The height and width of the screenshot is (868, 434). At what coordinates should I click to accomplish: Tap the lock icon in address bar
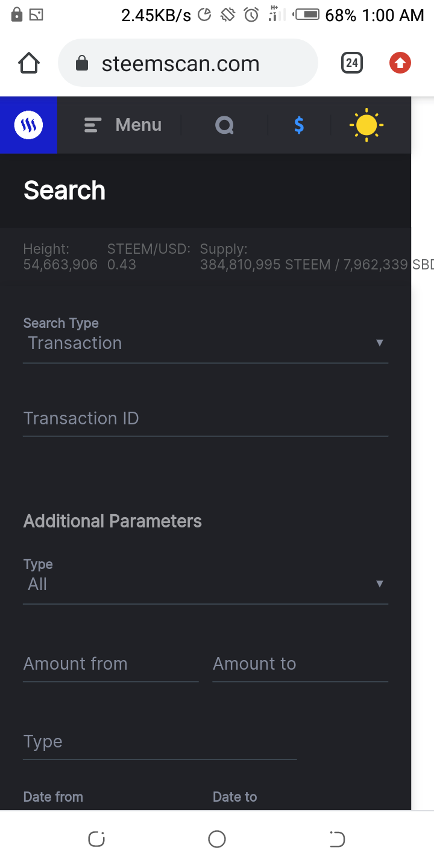tap(82, 63)
